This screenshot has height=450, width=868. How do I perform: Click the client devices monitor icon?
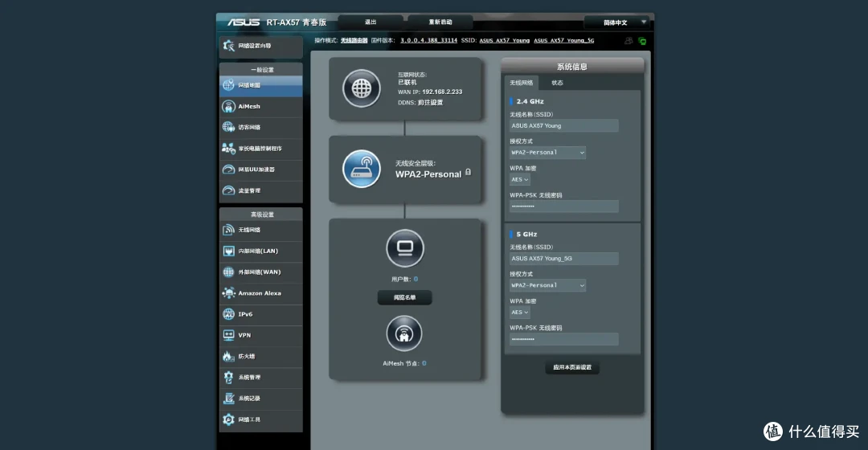tap(404, 248)
